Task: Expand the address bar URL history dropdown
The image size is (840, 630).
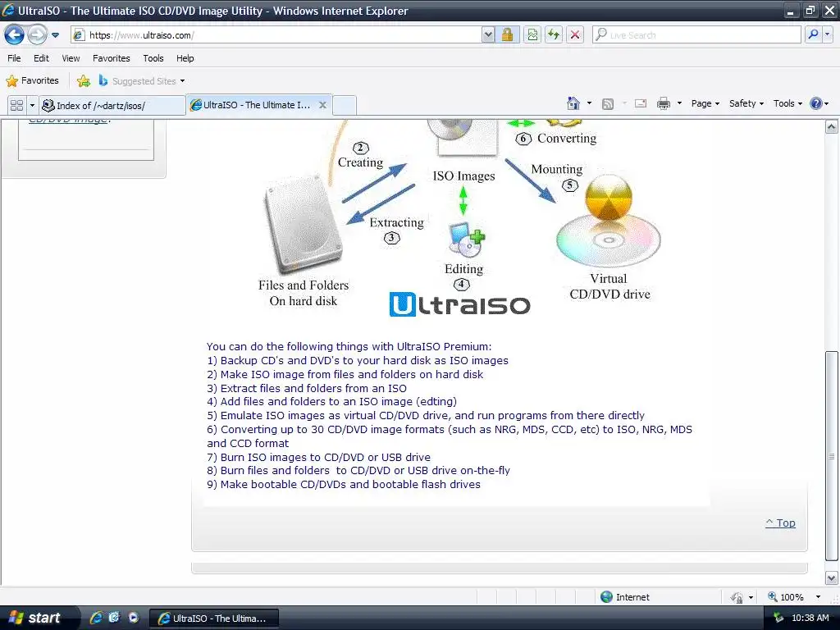Action: pos(488,35)
